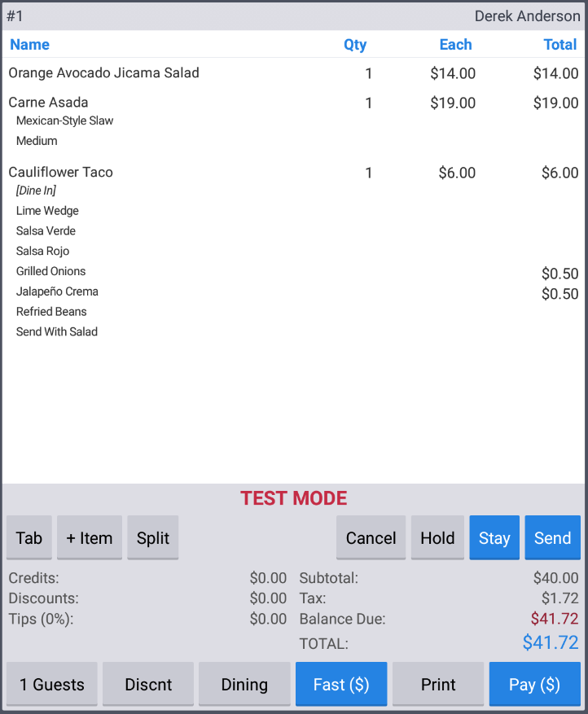Open the Discnt discount options
The height and width of the screenshot is (714, 588).
coord(148,684)
